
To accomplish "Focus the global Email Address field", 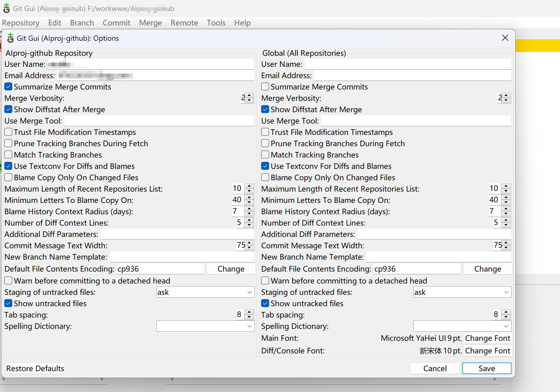I will [x=413, y=75].
